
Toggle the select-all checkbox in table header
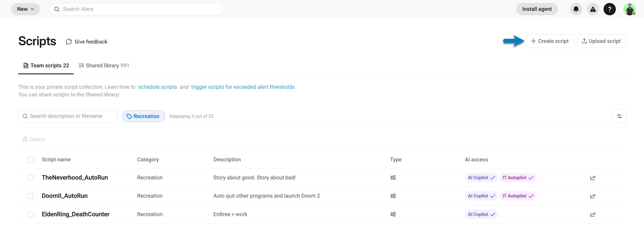pyautogui.click(x=31, y=160)
